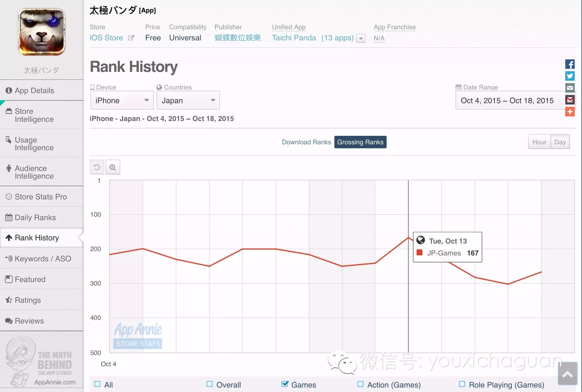
Task: Enable the All categories checkbox
Action: click(x=97, y=384)
